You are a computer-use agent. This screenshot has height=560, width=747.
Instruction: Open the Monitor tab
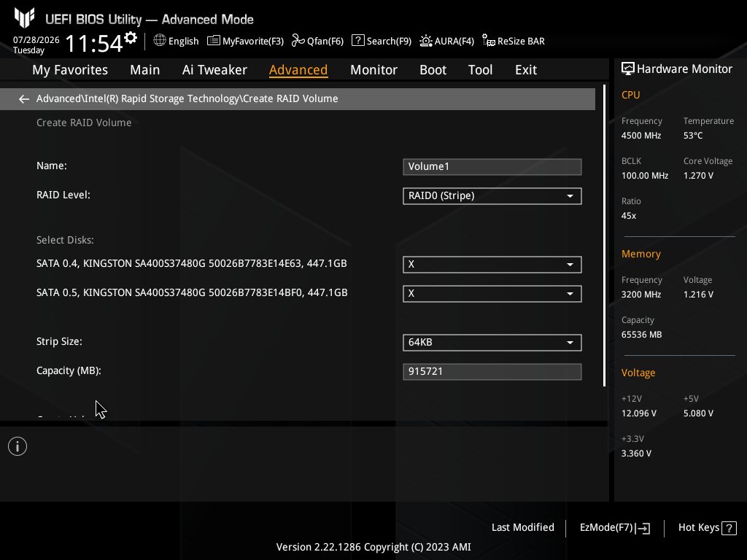[373, 70]
